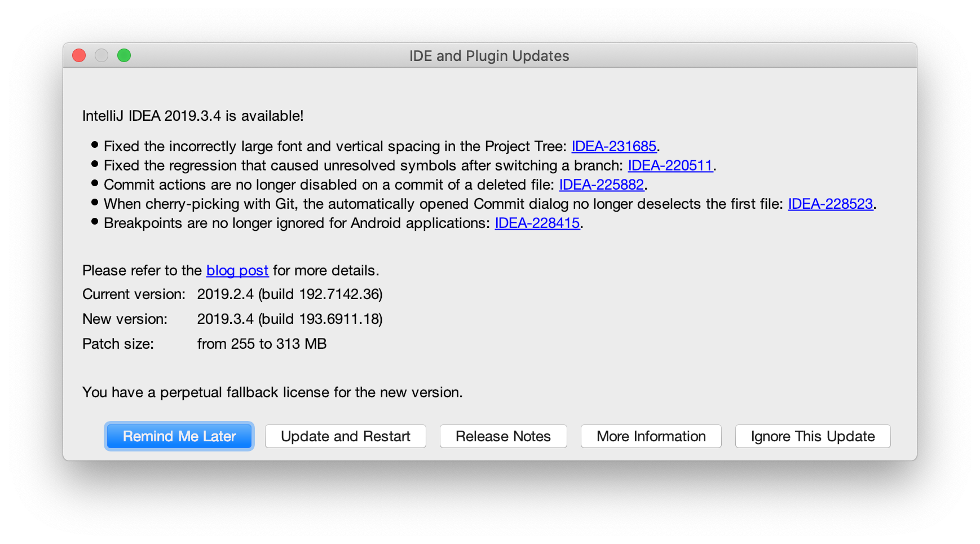
Task: Open the Release Notes
Action: [x=503, y=436]
